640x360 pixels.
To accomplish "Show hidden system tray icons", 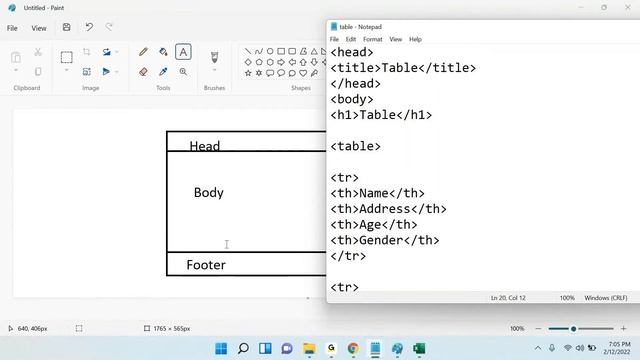I will pos(538,348).
